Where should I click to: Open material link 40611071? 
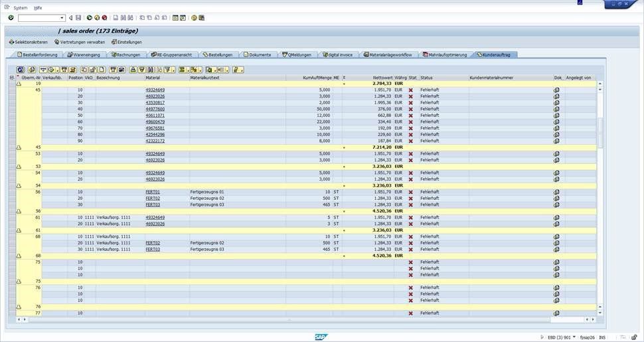(155, 116)
